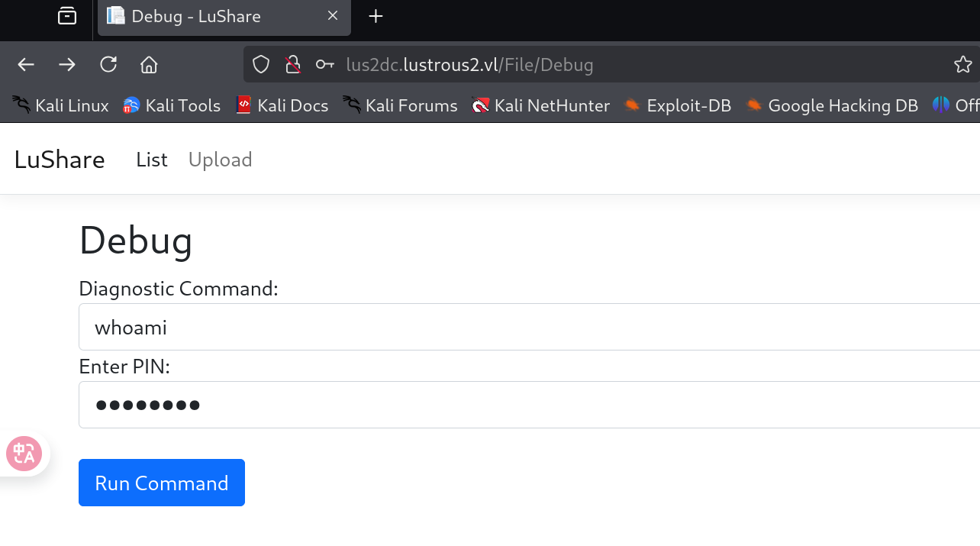Click the LuShare brand link

[60, 160]
